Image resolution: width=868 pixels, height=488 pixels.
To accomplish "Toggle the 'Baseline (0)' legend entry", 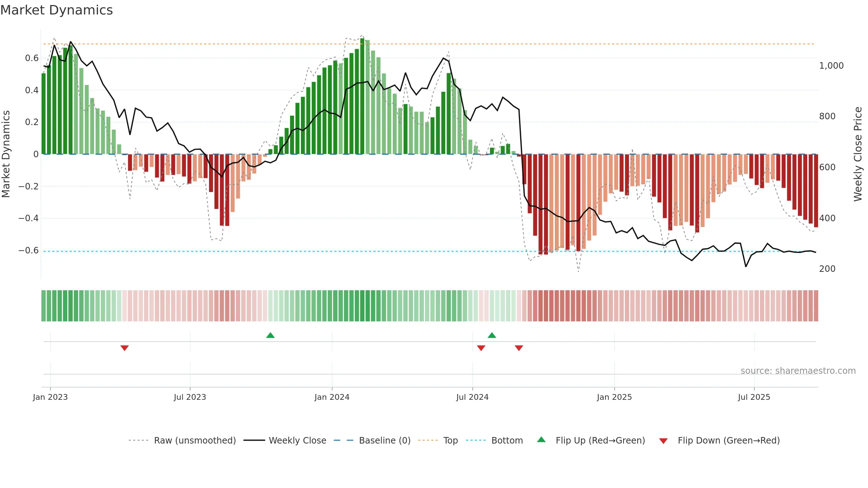I will tap(372, 440).
